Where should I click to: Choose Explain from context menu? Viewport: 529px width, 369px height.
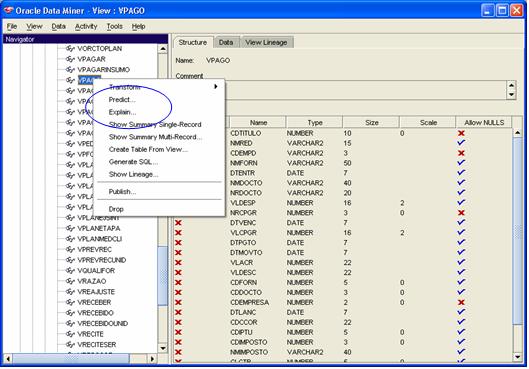point(122,112)
